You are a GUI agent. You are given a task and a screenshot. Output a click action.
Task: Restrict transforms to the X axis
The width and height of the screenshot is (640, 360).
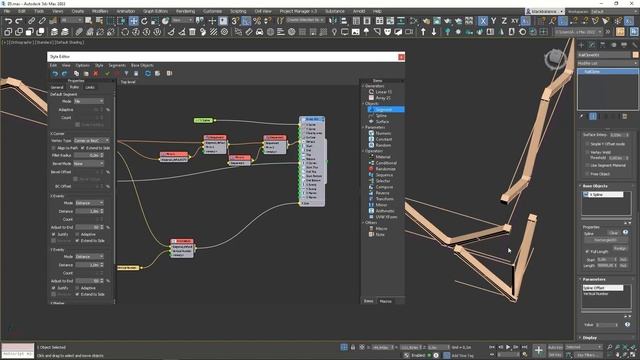tap(483, 21)
